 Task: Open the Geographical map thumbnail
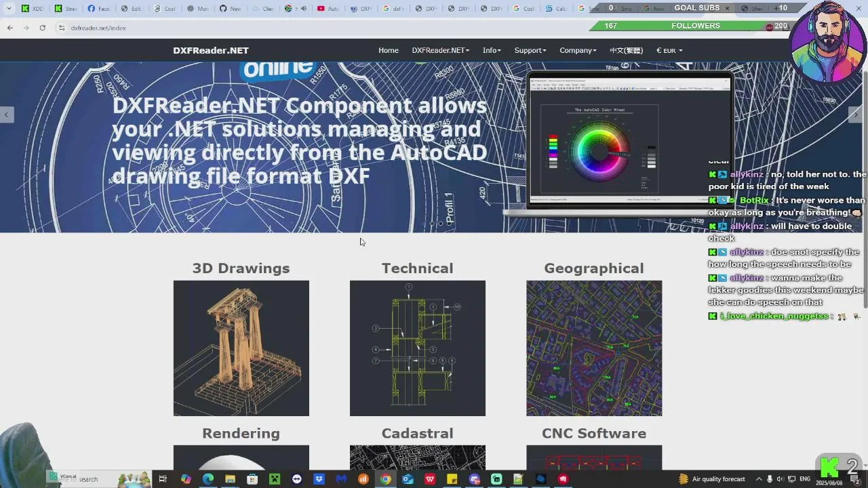tap(594, 348)
